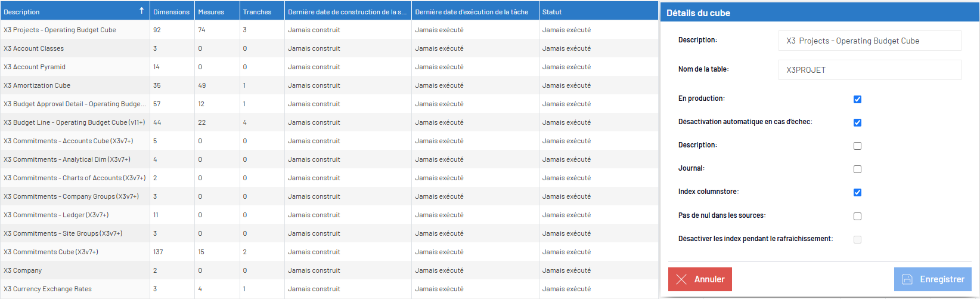Click the X icon on Annuler button
Screen dimensions: 980x299
pos(682,279)
